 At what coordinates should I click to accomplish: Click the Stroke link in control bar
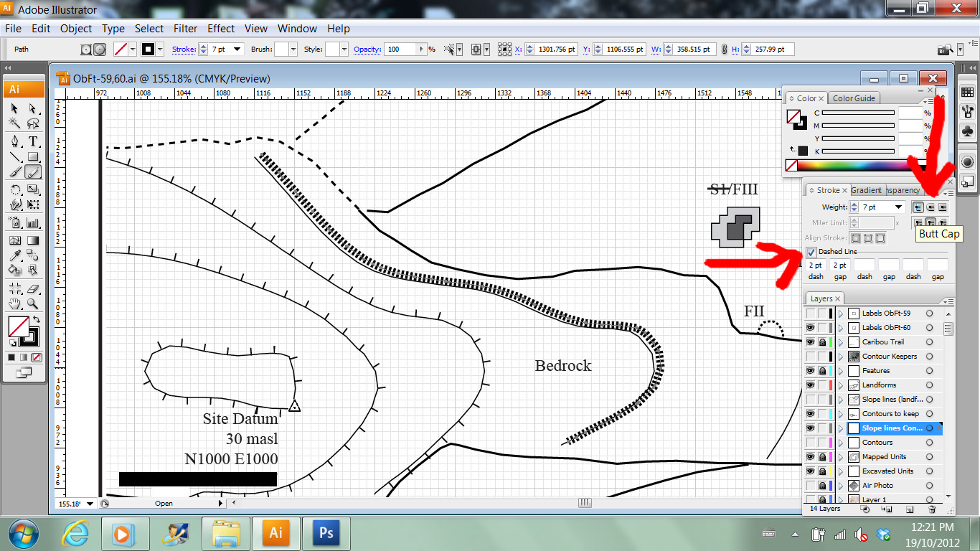184,50
